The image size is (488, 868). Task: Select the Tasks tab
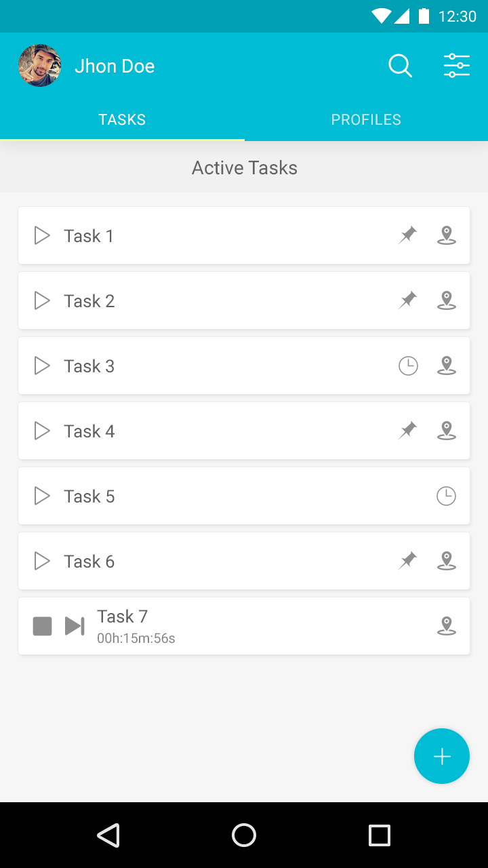122,120
